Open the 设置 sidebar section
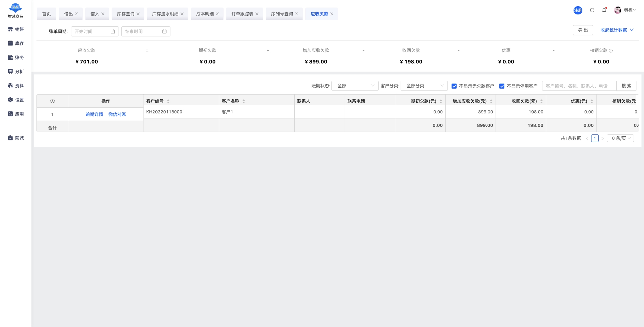The width and height of the screenshot is (644, 327). click(16, 100)
